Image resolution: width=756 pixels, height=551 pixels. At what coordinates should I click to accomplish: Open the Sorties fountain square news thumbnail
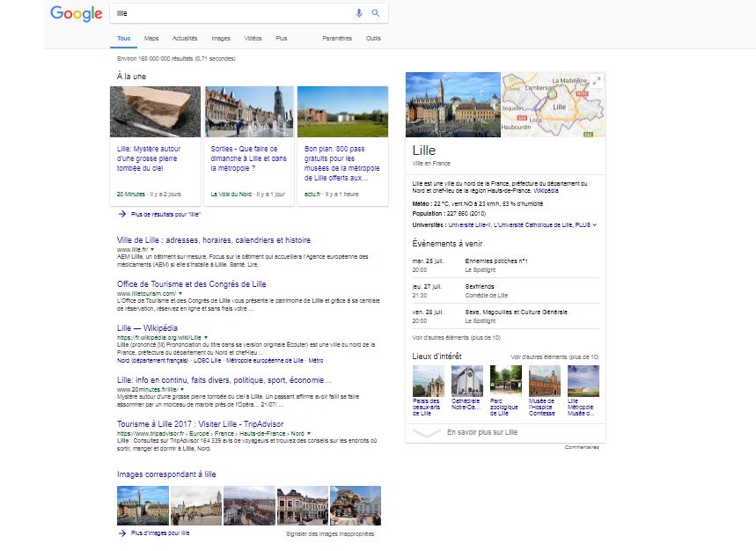pyautogui.click(x=249, y=112)
